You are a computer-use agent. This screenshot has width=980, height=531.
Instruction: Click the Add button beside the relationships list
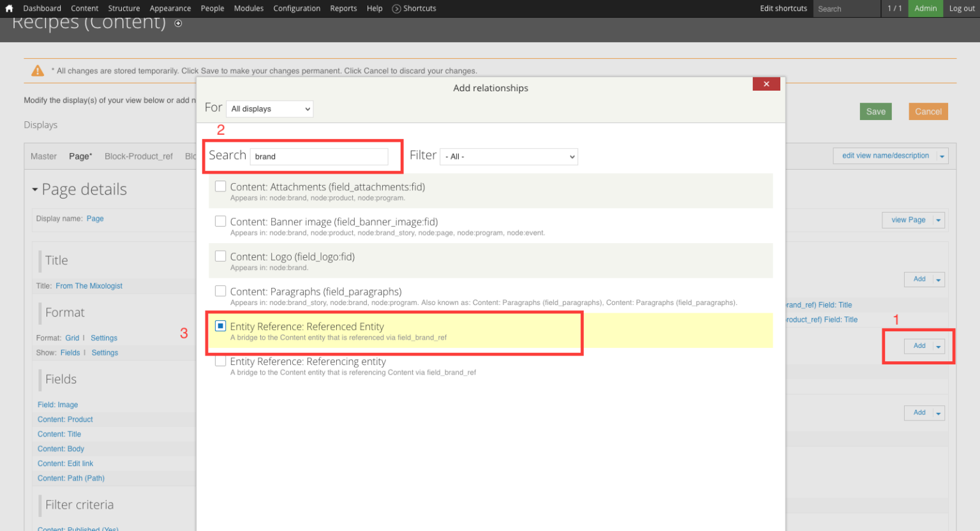[x=918, y=345]
